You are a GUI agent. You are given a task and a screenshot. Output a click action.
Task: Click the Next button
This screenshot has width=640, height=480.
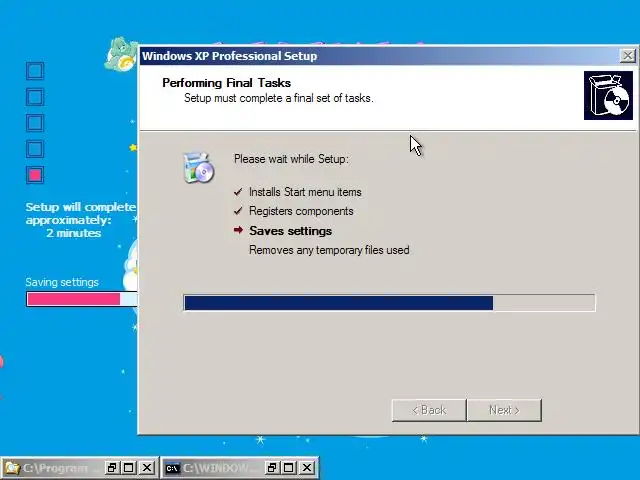pyautogui.click(x=504, y=410)
